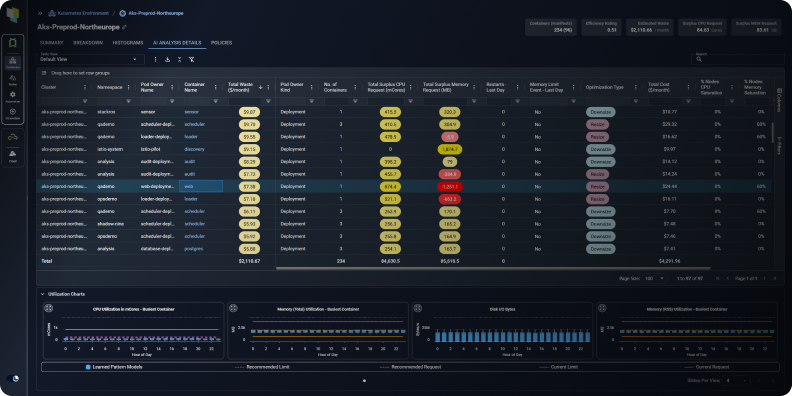Image resolution: width=792 pixels, height=396 pixels.
Task: Open the cloud icon section in sidebar
Action: [13, 136]
